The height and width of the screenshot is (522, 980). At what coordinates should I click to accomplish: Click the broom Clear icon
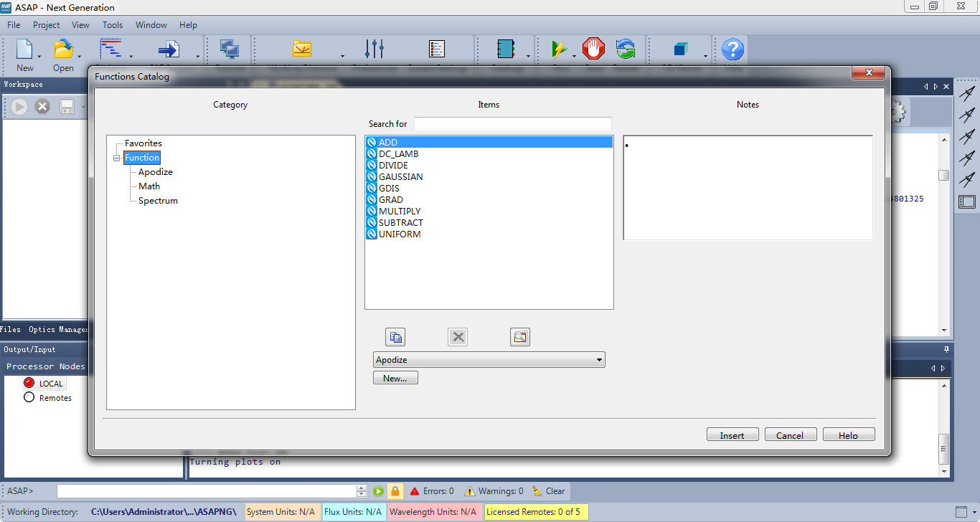[x=537, y=491]
